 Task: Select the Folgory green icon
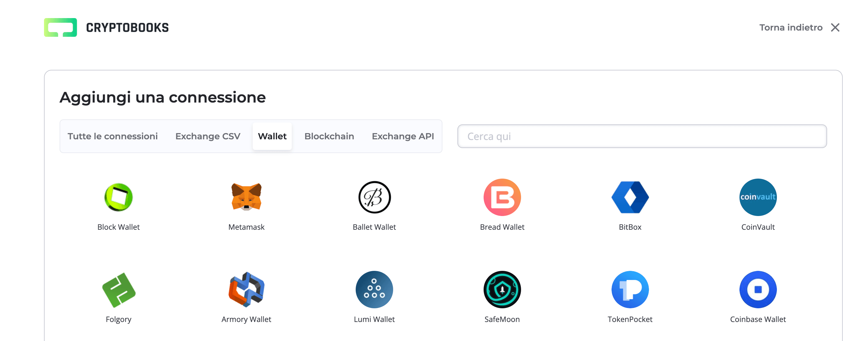point(118,290)
